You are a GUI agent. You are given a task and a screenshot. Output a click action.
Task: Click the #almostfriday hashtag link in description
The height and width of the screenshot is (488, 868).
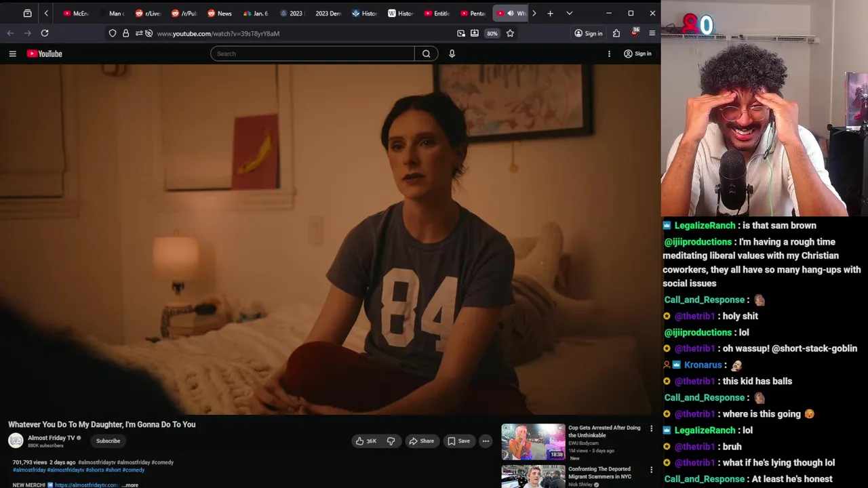[29, 470]
